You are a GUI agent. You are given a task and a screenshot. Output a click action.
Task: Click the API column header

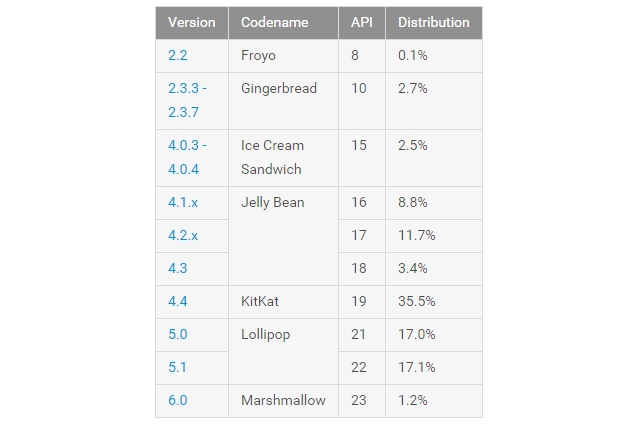362,23
